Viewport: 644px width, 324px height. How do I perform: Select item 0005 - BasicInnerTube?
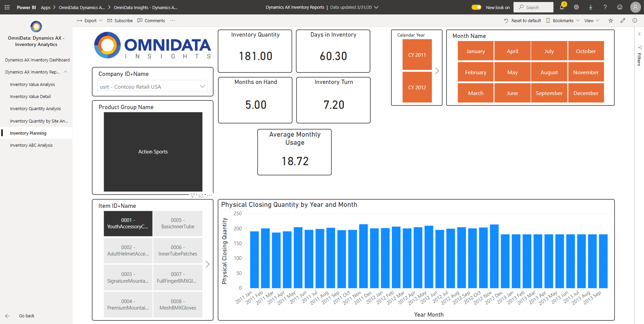[x=178, y=223]
